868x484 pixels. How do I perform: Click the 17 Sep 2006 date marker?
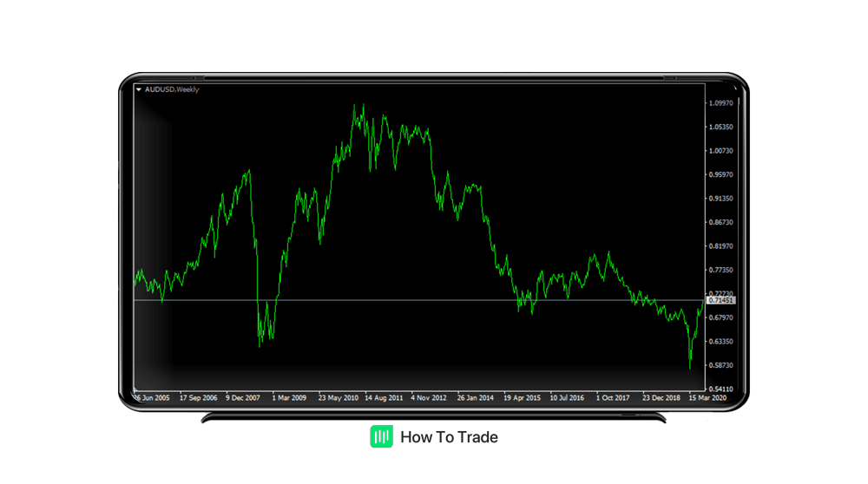[x=198, y=398]
